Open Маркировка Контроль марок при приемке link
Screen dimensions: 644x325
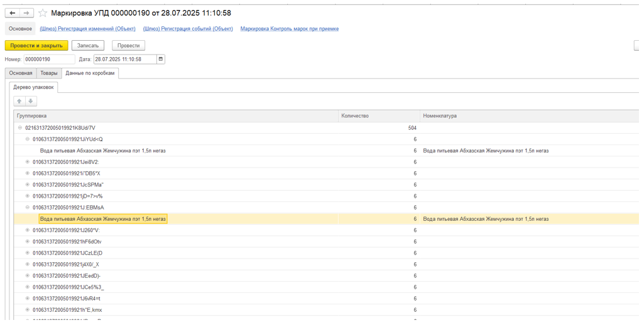coord(289,29)
